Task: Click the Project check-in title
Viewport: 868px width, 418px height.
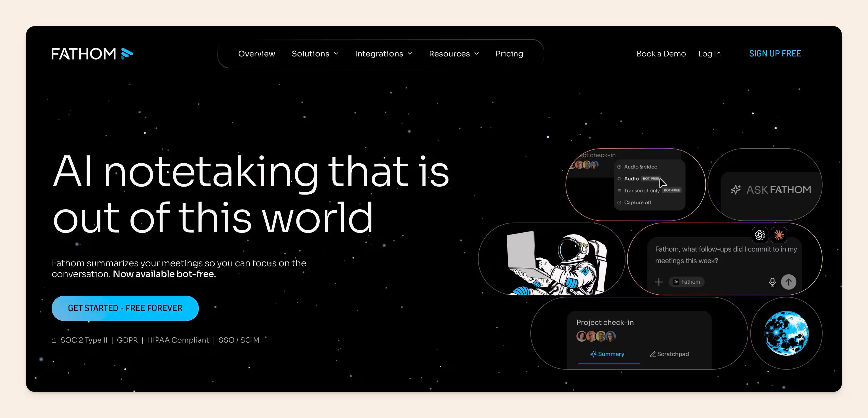Action: click(605, 322)
